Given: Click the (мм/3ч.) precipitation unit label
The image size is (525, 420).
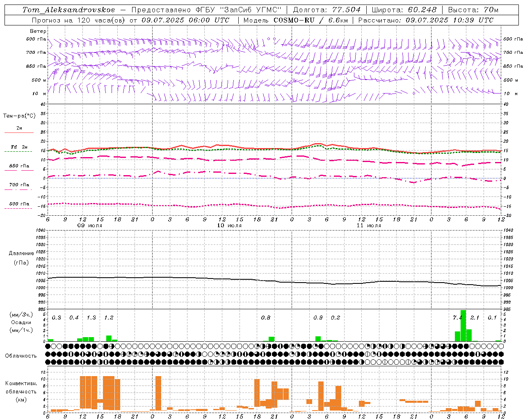Looking at the screenshot, I should tap(21, 315).
